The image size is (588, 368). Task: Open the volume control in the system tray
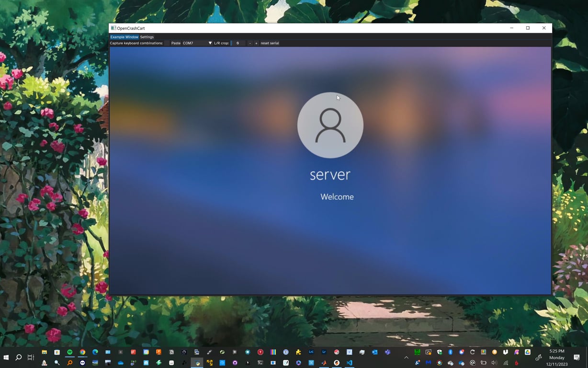[x=495, y=363]
